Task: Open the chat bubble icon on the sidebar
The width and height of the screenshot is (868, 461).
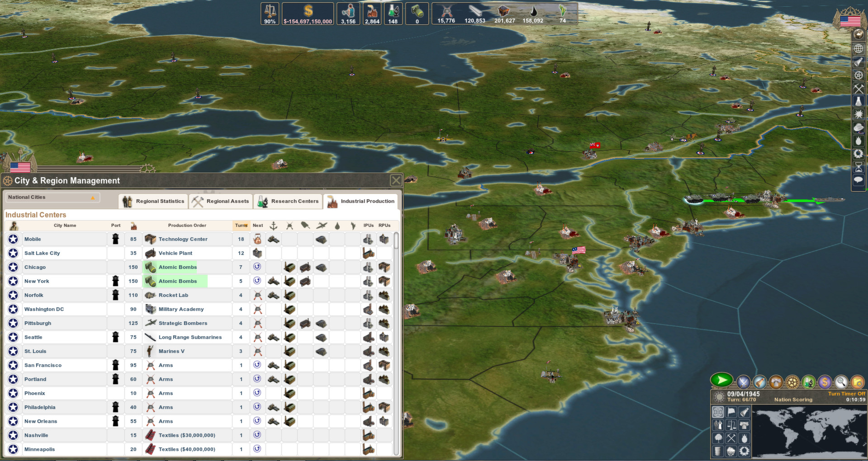Action: point(858,180)
